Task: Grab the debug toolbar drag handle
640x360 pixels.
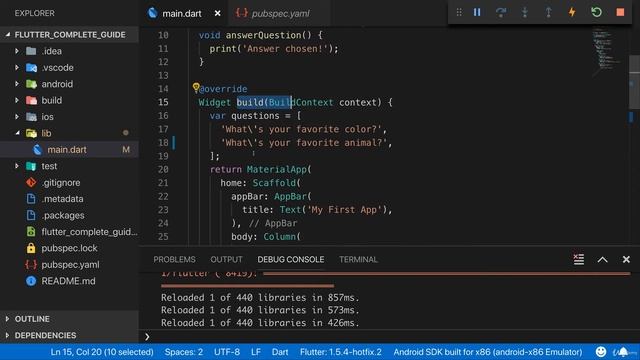Action: pyautogui.click(x=459, y=12)
